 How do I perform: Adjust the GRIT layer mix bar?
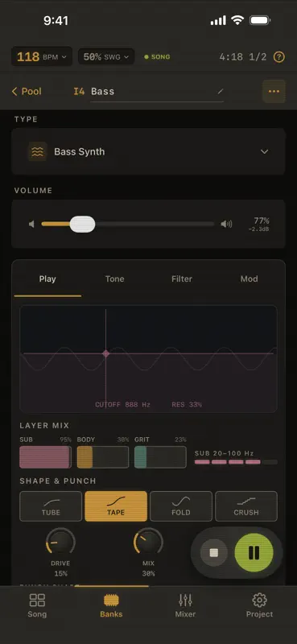(x=160, y=457)
